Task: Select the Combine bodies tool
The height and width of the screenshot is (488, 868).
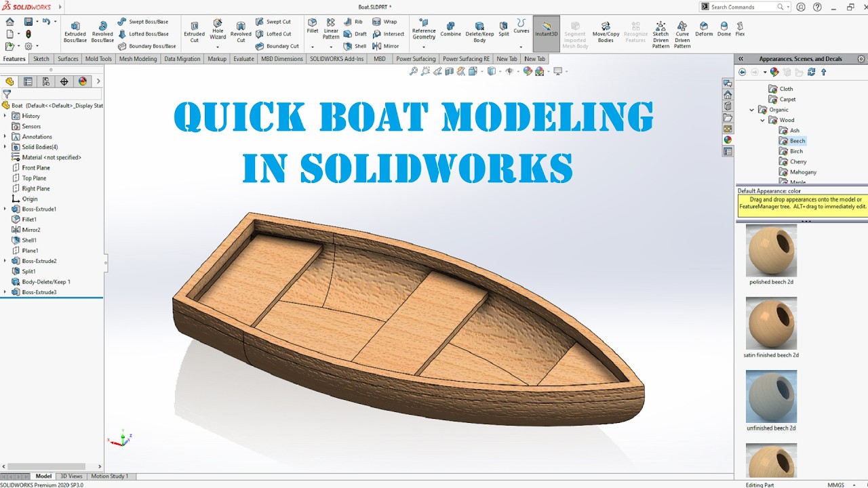Action: tap(450, 28)
